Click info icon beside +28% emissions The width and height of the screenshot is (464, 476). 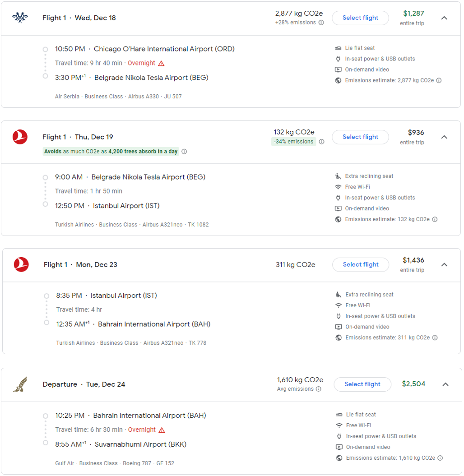pyautogui.click(x=321, y=23)
